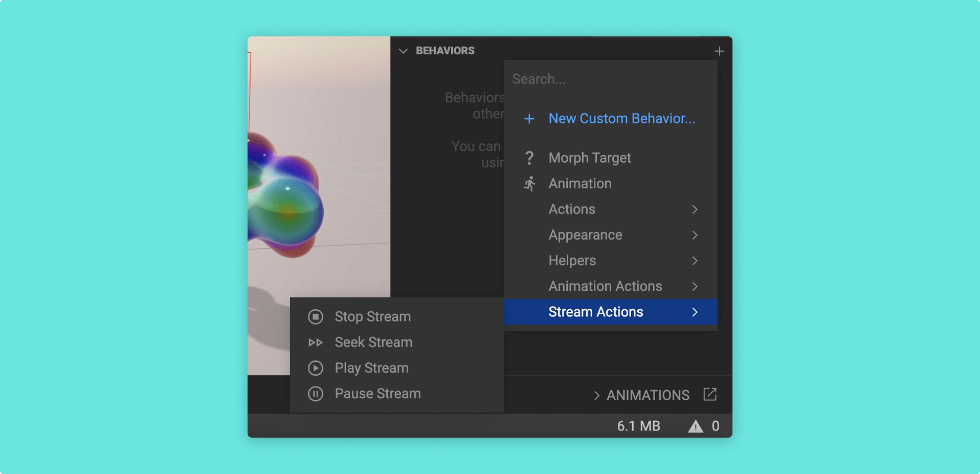Click the 6.1 MB size in status bar
This screenshot has width=980, height=474.
[x=638, y=426]
